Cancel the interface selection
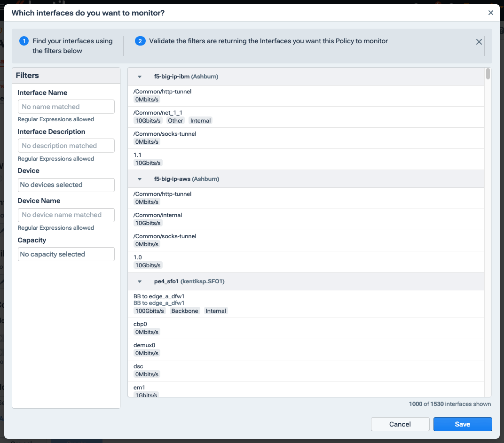 click(400, 424)
